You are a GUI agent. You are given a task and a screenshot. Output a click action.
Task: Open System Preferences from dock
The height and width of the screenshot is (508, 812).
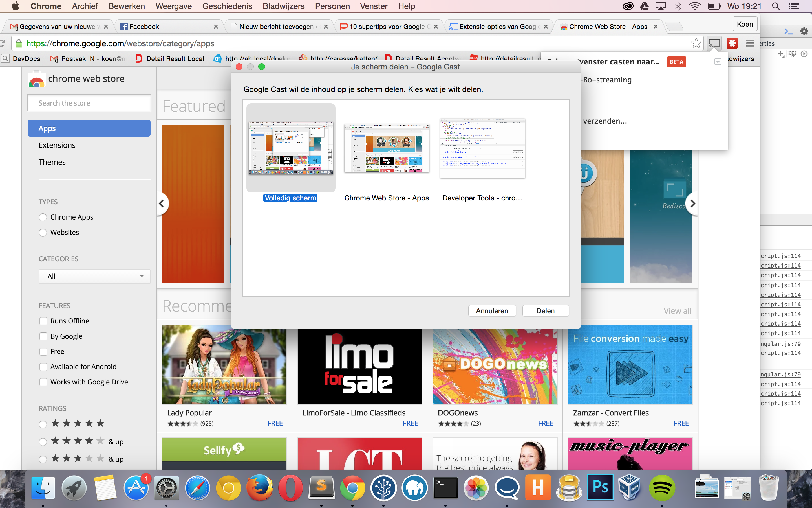coord(166,487)
